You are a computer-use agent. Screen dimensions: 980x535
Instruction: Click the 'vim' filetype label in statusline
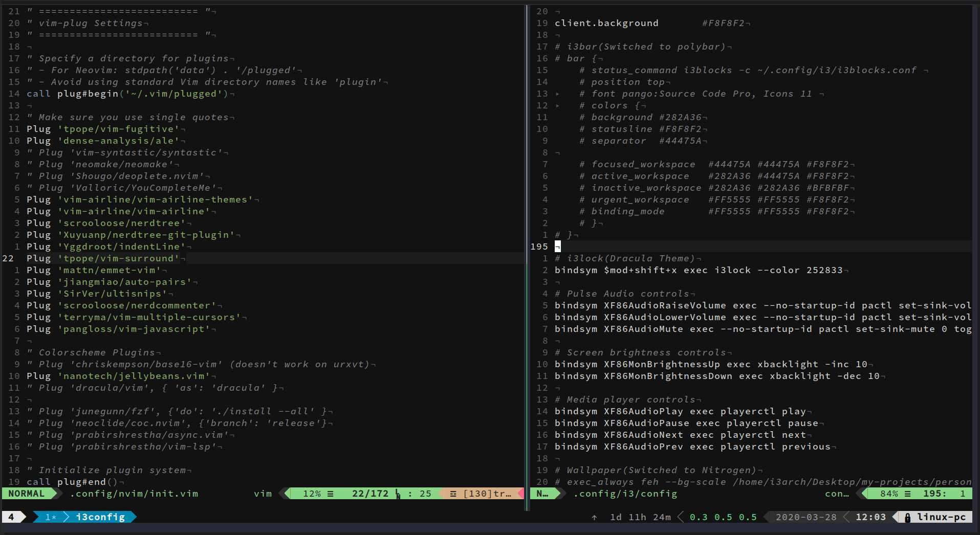click(263, 494)
